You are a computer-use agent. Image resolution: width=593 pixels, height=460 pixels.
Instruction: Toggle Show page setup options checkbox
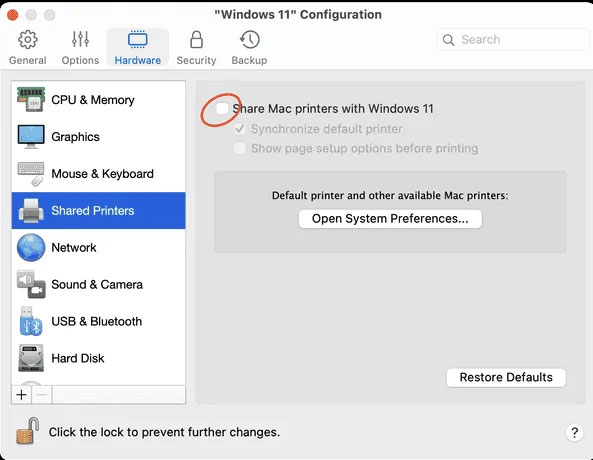240,148
